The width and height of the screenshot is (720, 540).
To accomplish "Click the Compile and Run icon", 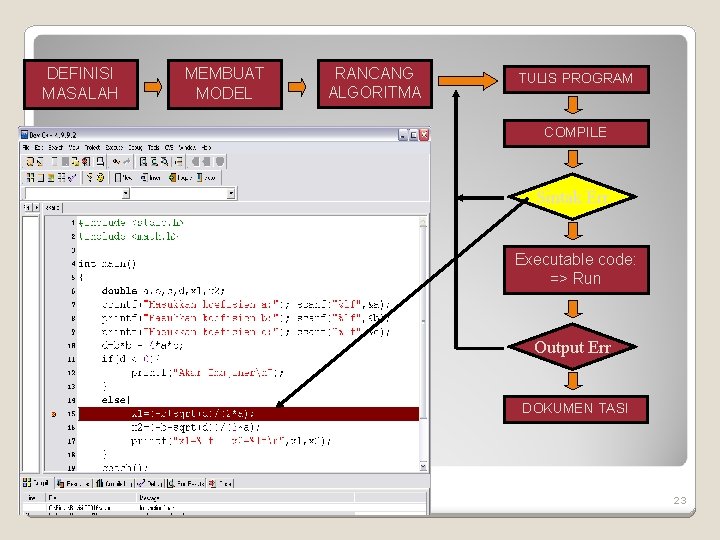I will coord(51,177).
